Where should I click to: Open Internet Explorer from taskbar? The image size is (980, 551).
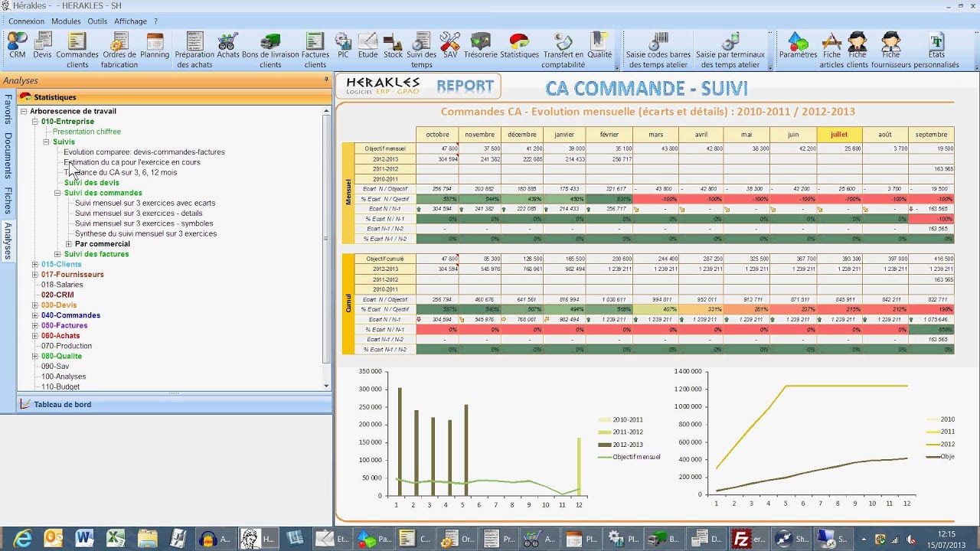tap(22, 539)
